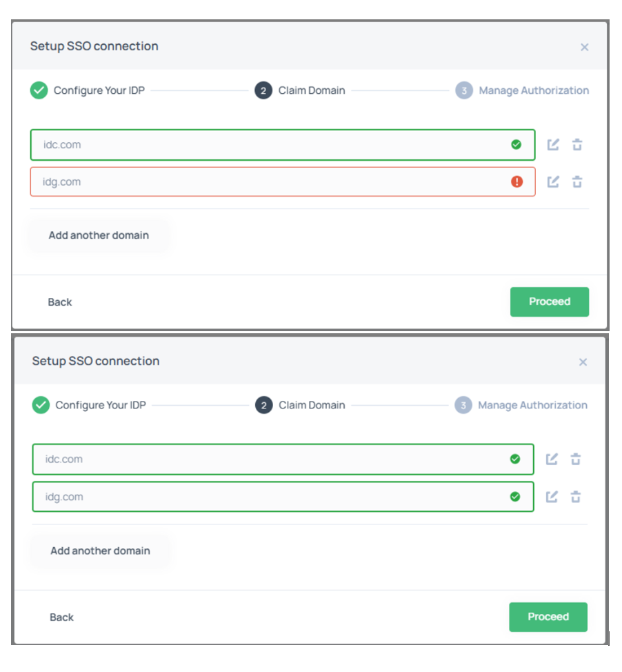Click Back in the upper dialog
Viewport: 622px width, 672px height.
pyautogui.click(x=60, y=302)
